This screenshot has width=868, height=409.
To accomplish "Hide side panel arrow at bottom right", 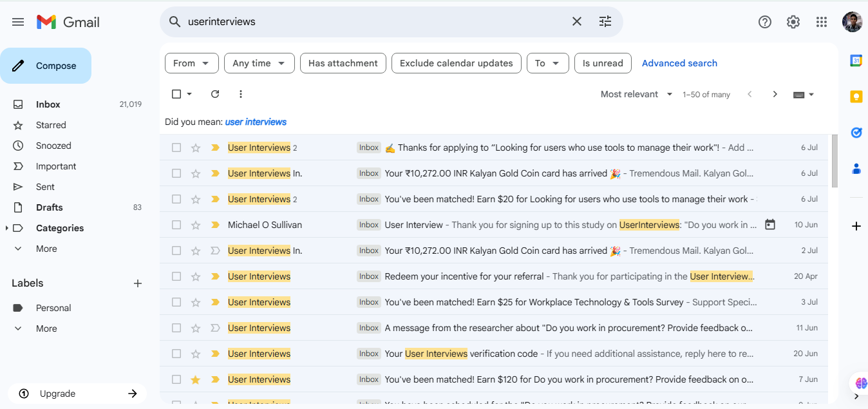I will click(x=856, y=396).
